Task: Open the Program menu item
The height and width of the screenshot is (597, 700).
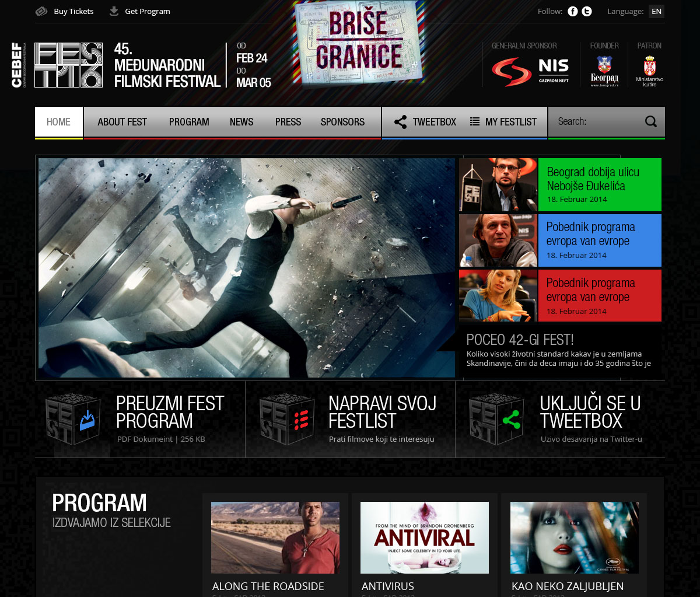Action: pos(189,122)
